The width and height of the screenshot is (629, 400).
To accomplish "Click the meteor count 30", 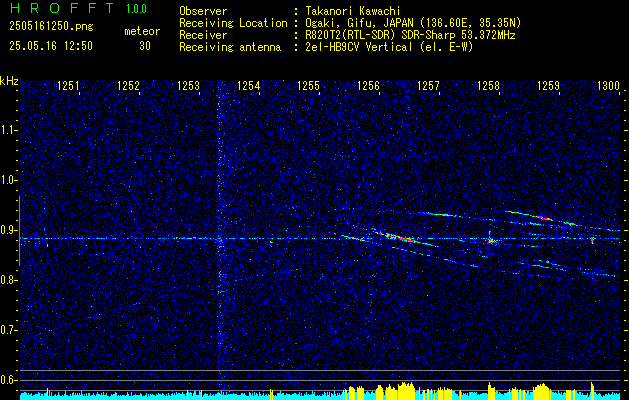I will tap(145, 46).
